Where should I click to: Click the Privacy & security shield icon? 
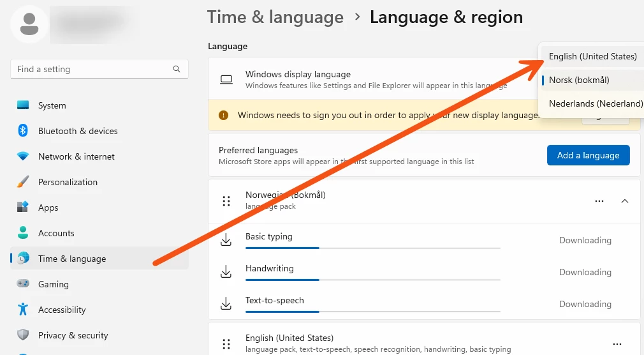(x=23, y=335)
